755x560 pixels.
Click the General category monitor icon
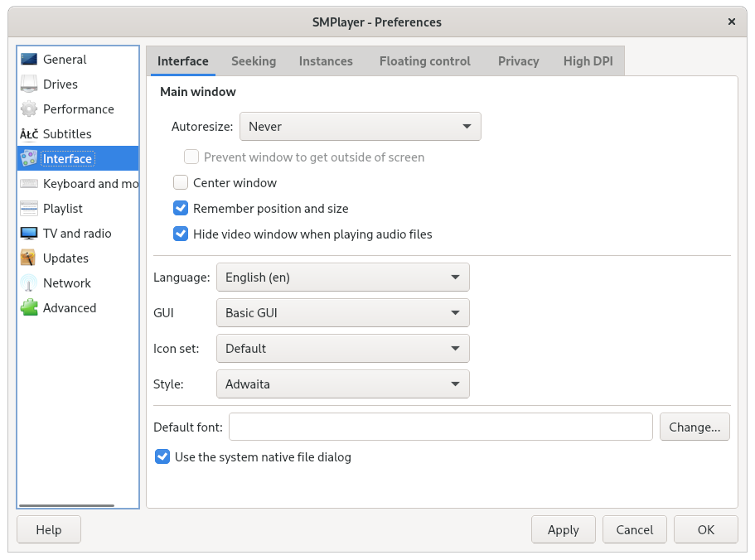coord(29,60)
